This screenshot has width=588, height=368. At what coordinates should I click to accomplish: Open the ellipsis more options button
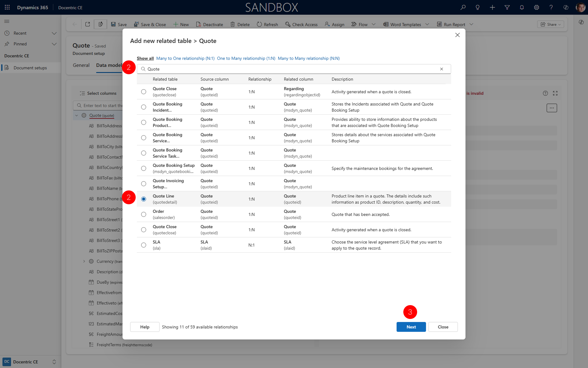coord(552,108)
